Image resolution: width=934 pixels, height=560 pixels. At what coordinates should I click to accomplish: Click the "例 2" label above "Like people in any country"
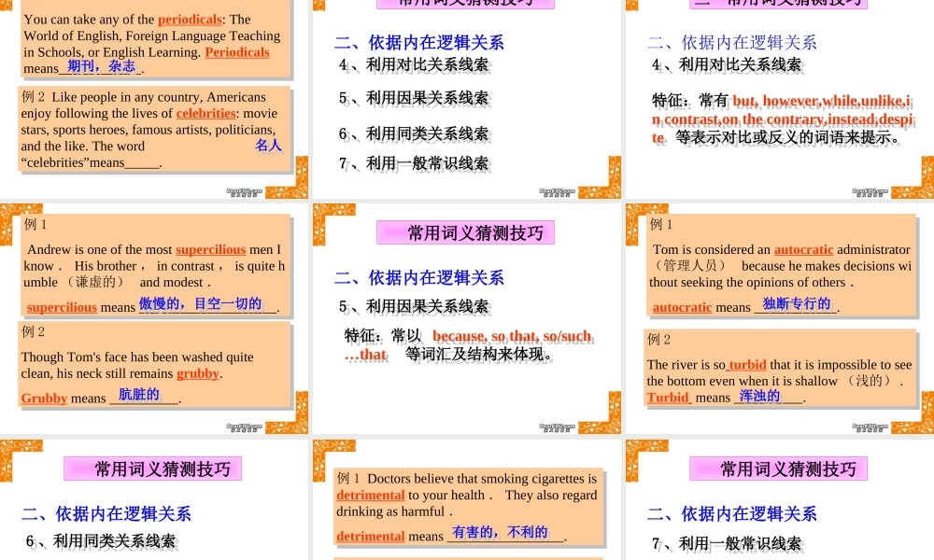33,97
